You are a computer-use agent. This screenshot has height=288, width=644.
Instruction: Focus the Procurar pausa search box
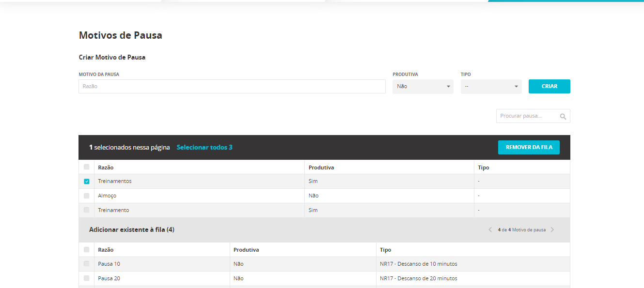pos(527,116)
